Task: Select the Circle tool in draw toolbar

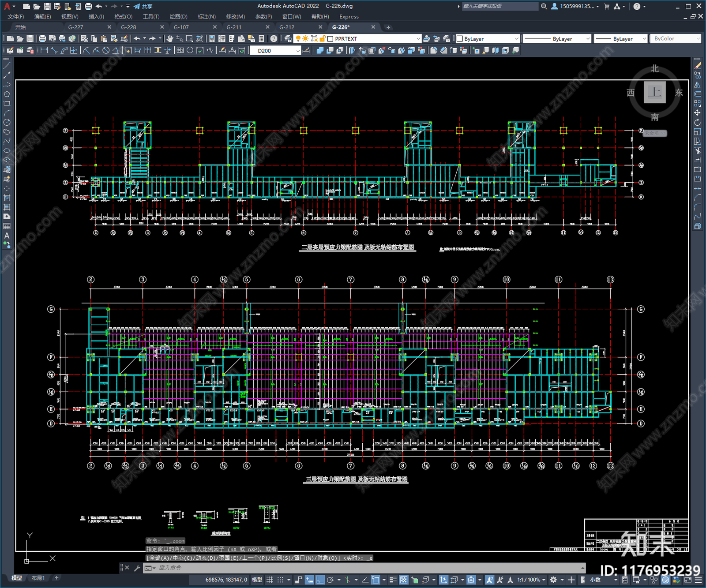Action: 7,122
